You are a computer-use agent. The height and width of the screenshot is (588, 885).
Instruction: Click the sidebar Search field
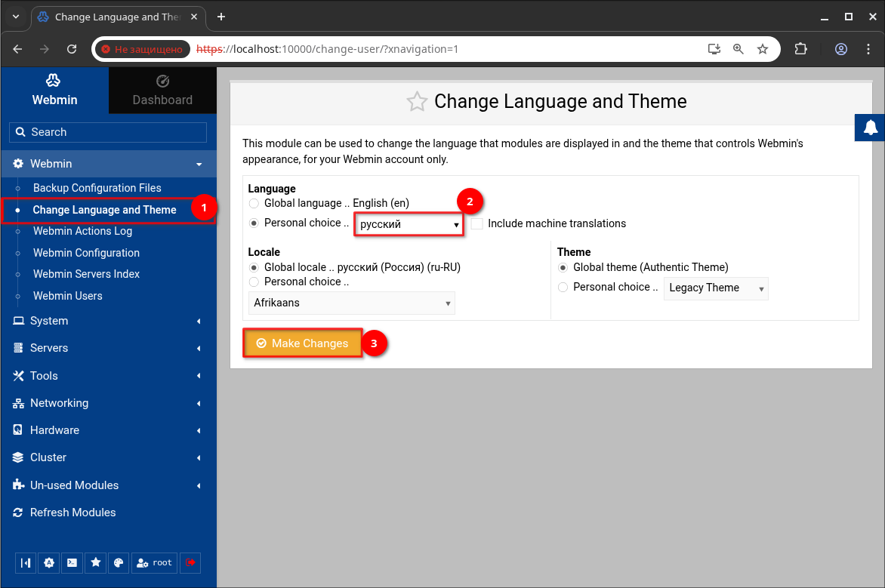click(108, 132)
